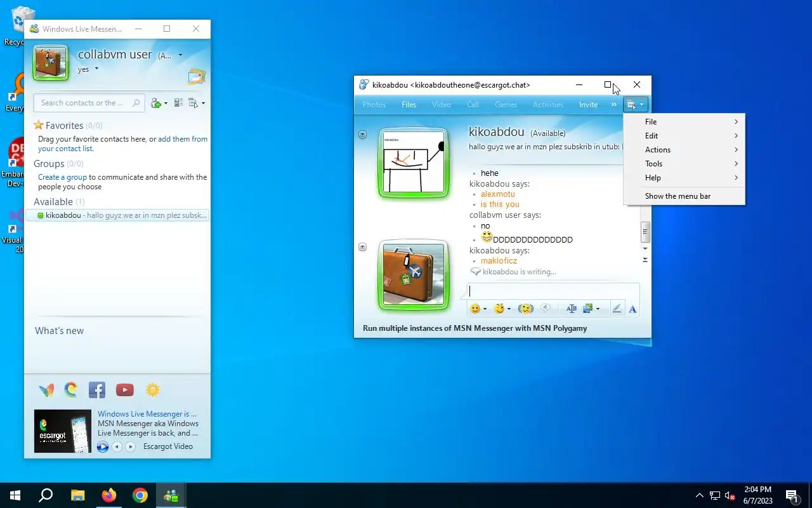Viewport: 812px width, 508px height.
Task: Click the chat scrollbar thumb
Action: pos(645,232)
